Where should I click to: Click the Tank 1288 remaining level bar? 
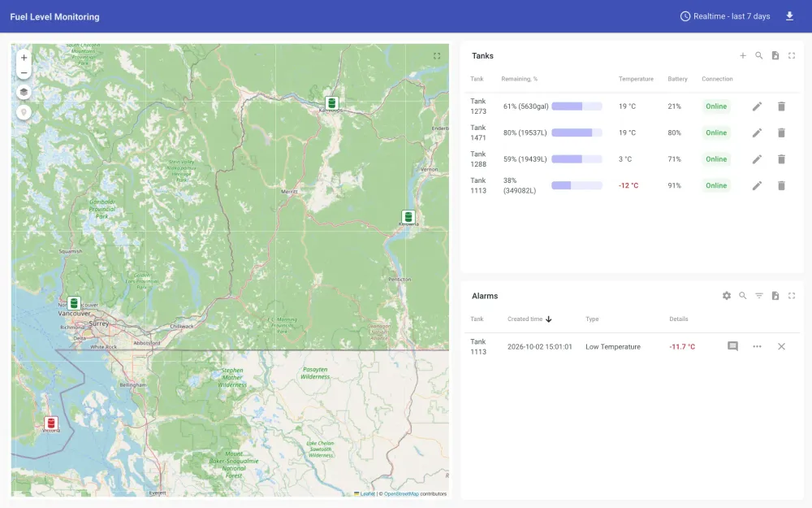click(x=577, y=159)
